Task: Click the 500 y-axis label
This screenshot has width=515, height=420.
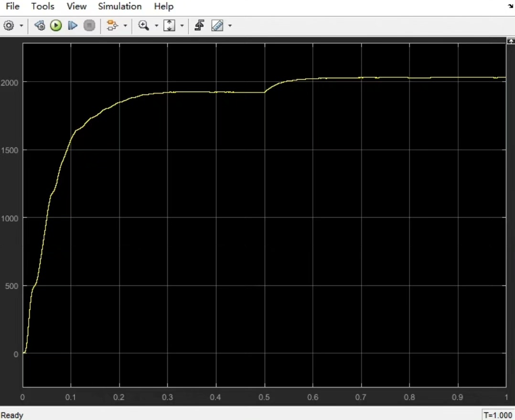Action: click(11, 286)
